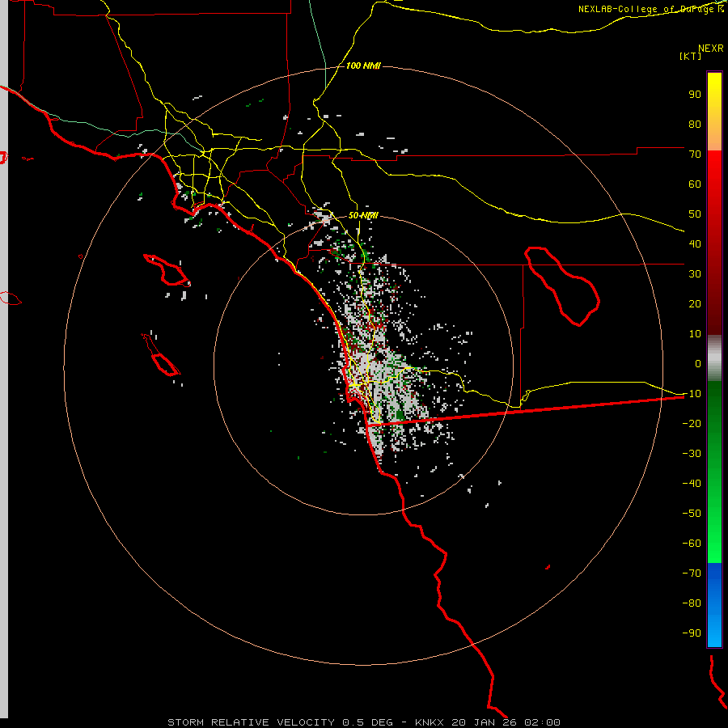Image resolution: width=728 pixels, height=728 pixels.
Task: Click the Salton Sea outline on the map
Action: pos(561,286)
